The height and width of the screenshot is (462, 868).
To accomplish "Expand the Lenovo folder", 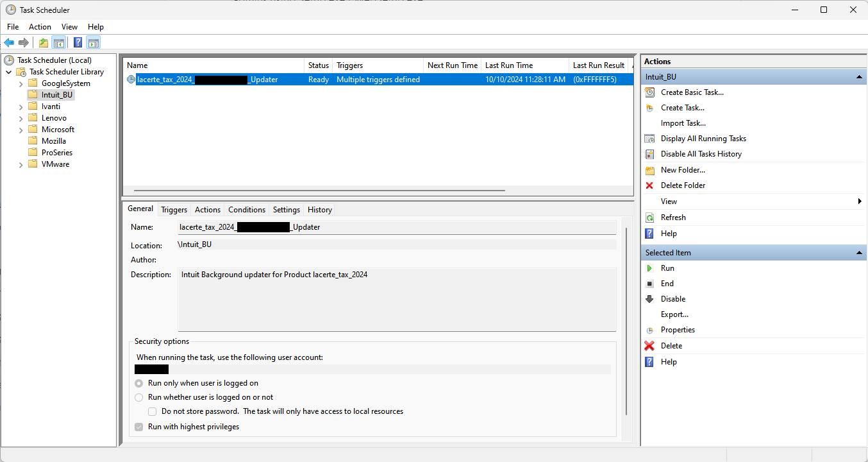I will tap(21, 118).
